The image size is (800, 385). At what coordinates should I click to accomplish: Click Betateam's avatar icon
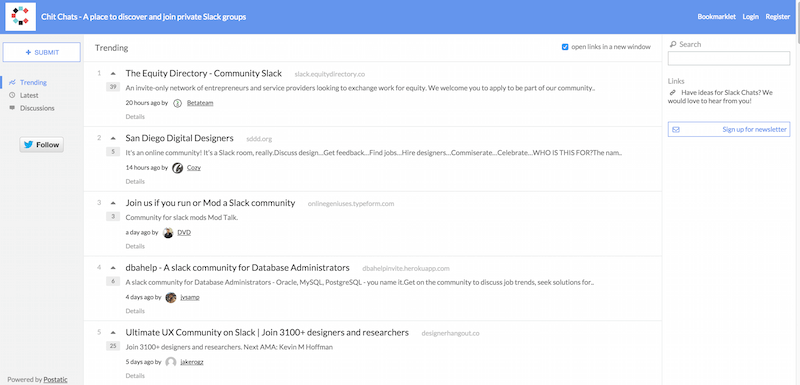(178, 103)
